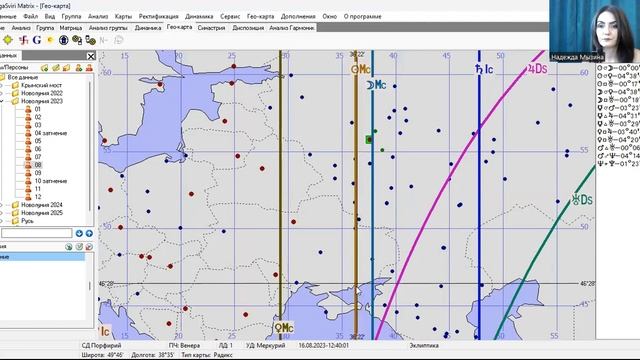Switch to the Анализ Гармоник tab
This screenshot has height=360, width=640.
291,28
